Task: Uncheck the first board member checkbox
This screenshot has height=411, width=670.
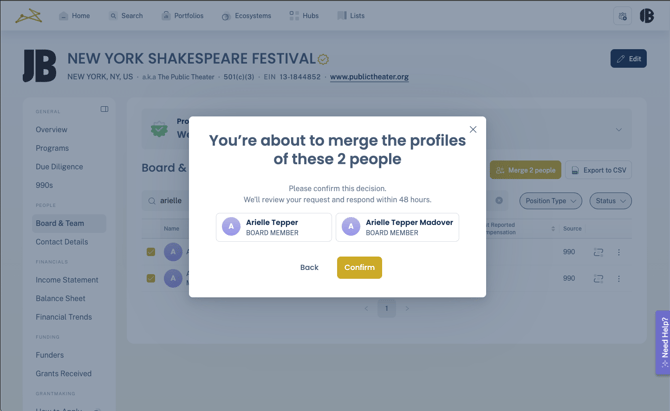Action: coord(151,252)
